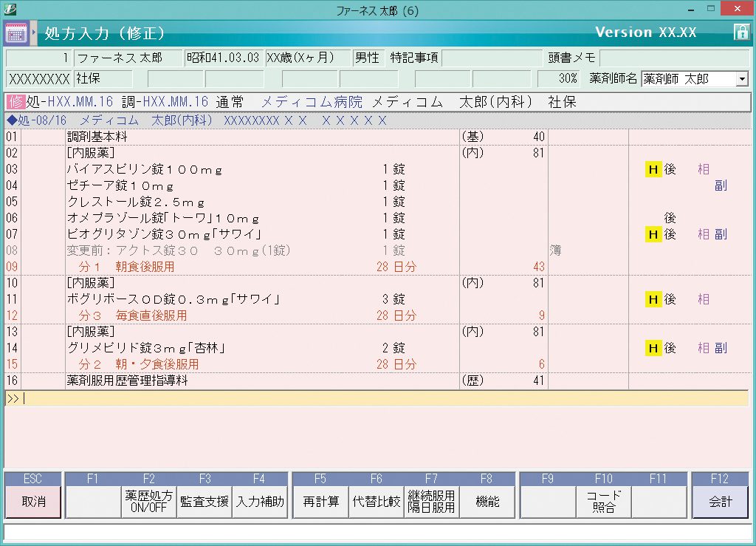
Task: Minimize the ファーネス 太郎 window
Action: point(690,9)
